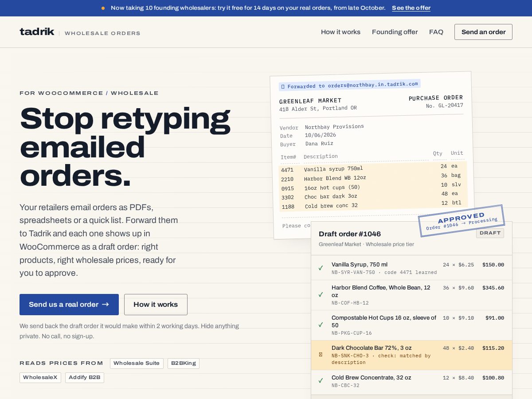Click the 'WHOLESALE ORDERS' header tagline

[x=102, y=33]
